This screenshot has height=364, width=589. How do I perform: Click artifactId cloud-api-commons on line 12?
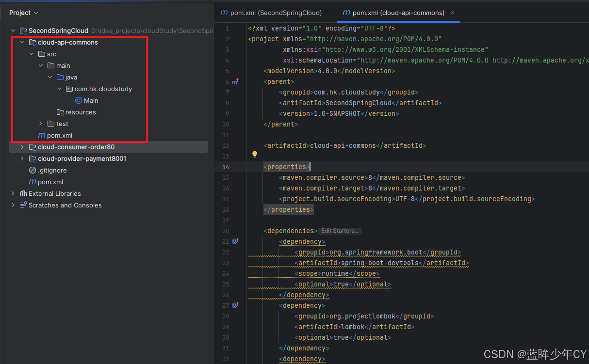click(x=344, y=145)
